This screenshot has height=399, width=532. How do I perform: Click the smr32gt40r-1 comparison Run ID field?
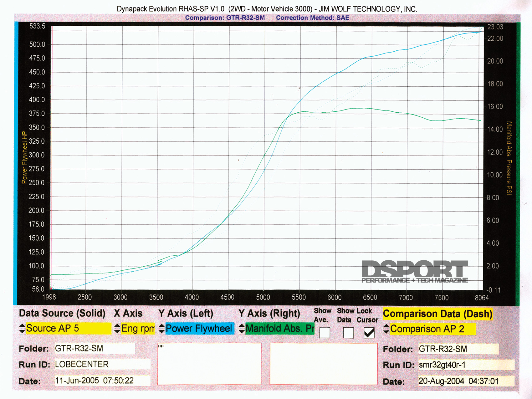click(466, 365)
